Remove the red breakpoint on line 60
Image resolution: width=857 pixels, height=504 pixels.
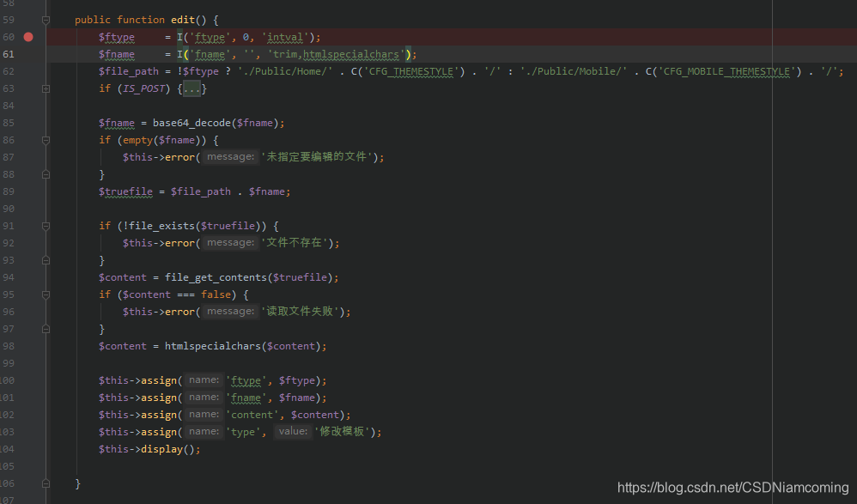(28, 37)
